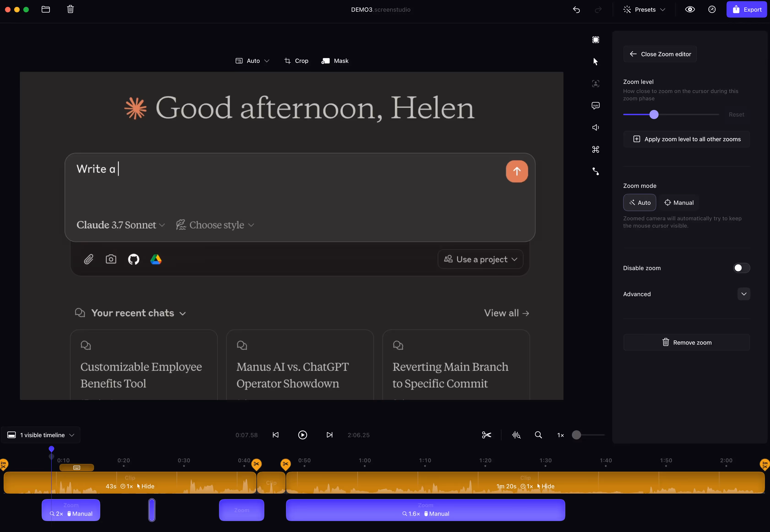Open the camera settings sidebar icon
This screenshot has height=532, width=770.
(x=595, y=83)
